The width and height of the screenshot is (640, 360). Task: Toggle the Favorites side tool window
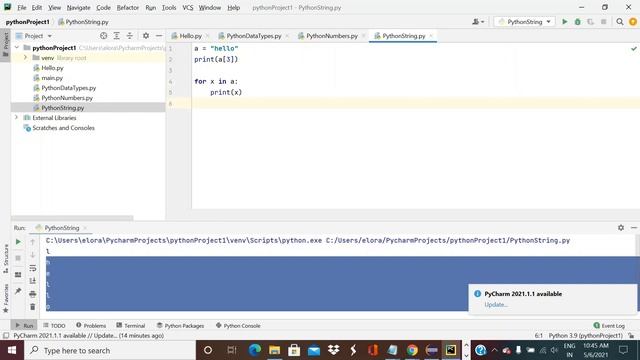6,298
